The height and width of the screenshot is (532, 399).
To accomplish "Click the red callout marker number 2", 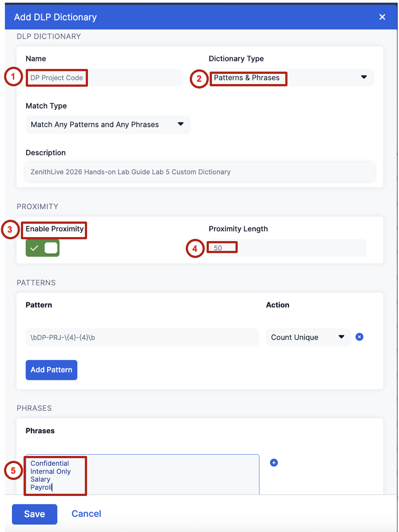I will click(x=199, y=79).
